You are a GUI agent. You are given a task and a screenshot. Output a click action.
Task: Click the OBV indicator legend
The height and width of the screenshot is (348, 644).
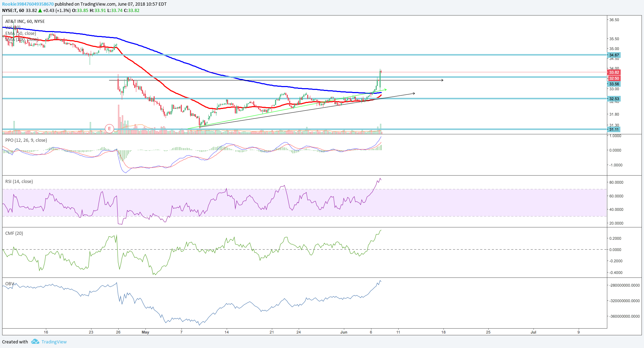tap(10, 284)
